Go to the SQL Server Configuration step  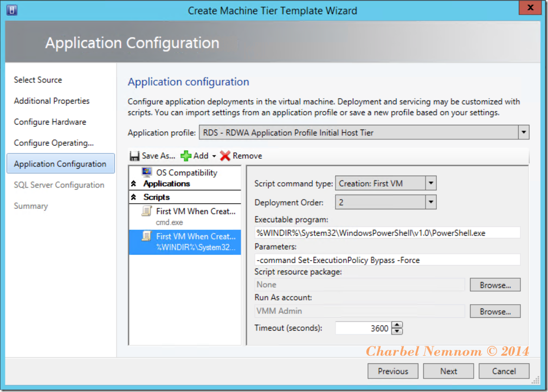(59, 185)
